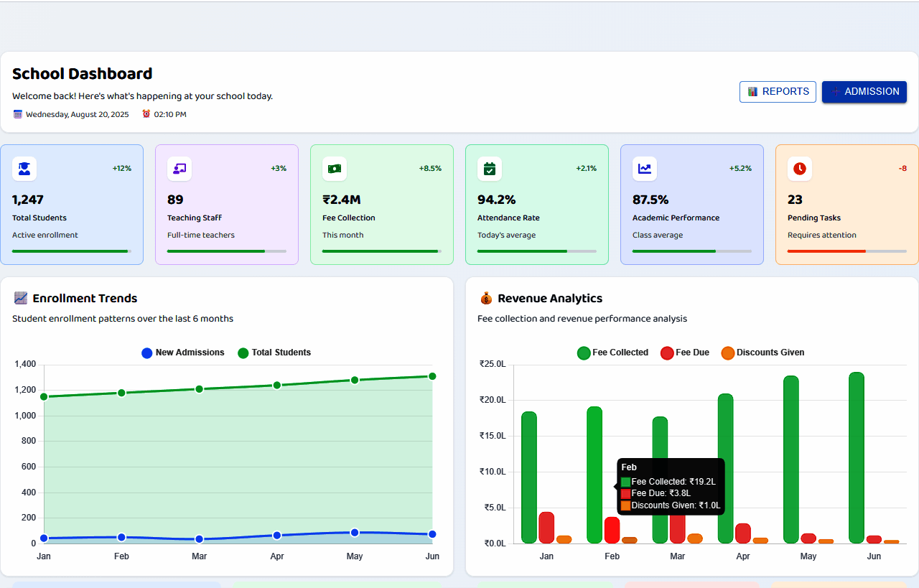Click the ADMISSION button
Image resolution: width=919 pixels, height=588 pixels.
(864, 92)
